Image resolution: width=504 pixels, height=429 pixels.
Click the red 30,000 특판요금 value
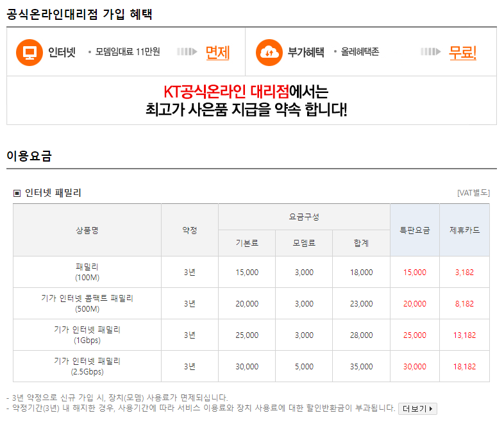click(x=415, y=367)
